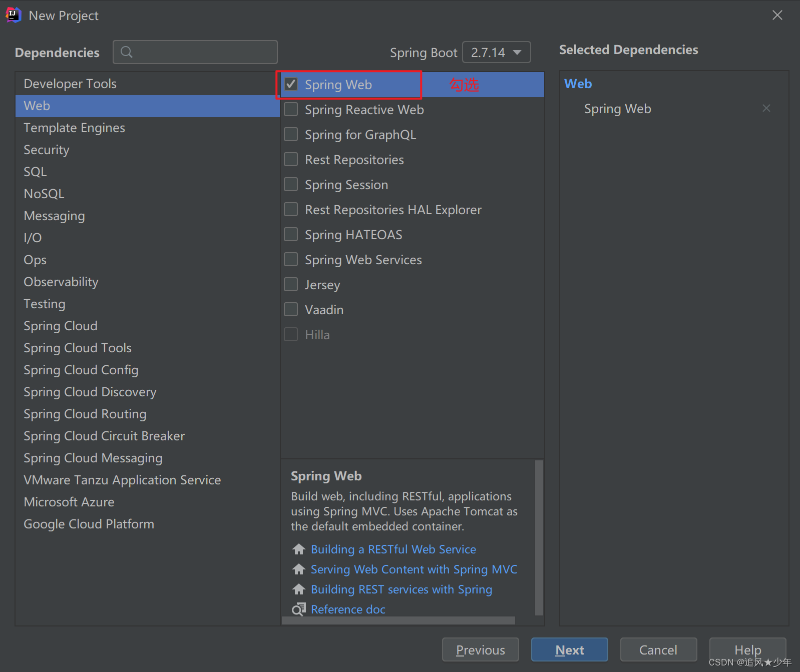Choose the I/O category
The width and height of the screenshot is (800, 672).
pyautogui.click(x=148, y=238)
